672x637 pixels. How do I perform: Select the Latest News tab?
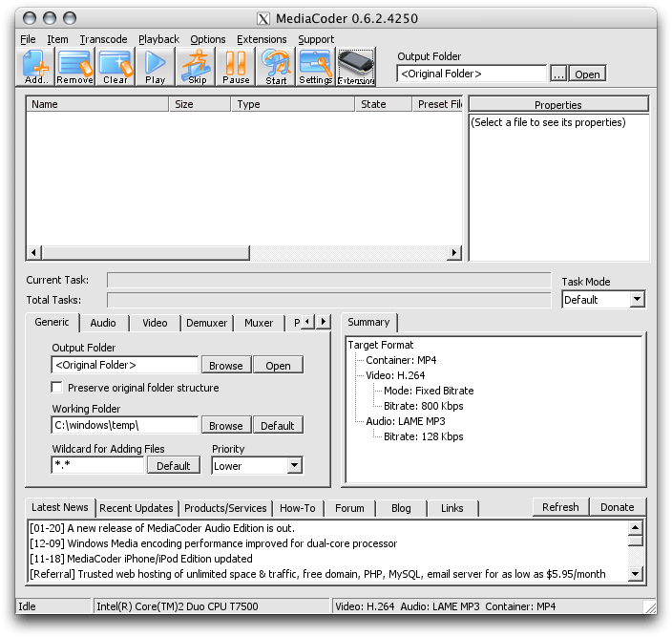tap(60, 507)
